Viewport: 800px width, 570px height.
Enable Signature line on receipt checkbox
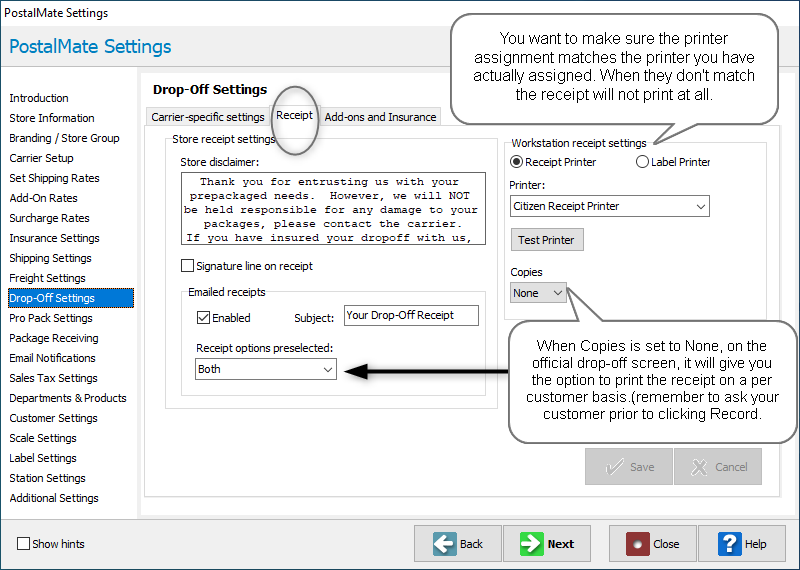[188, 266]
